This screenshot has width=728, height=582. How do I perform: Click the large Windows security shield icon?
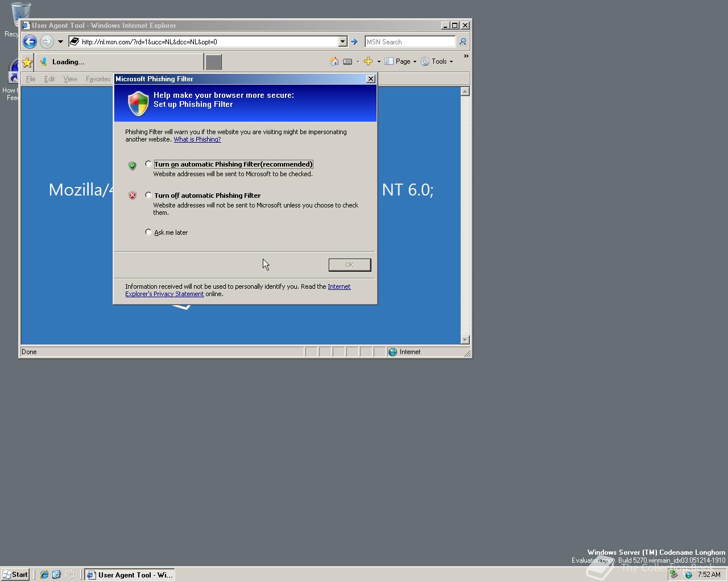tap(138, 103)
